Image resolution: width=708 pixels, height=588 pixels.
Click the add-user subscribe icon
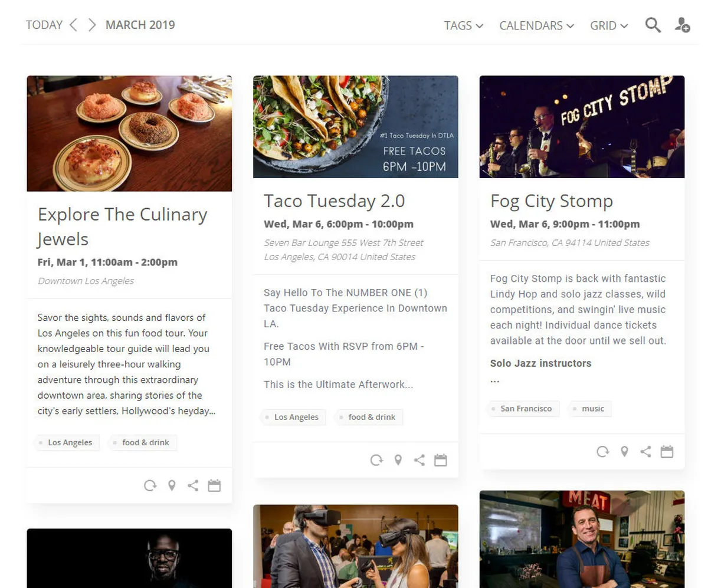[x=682, y=25]
